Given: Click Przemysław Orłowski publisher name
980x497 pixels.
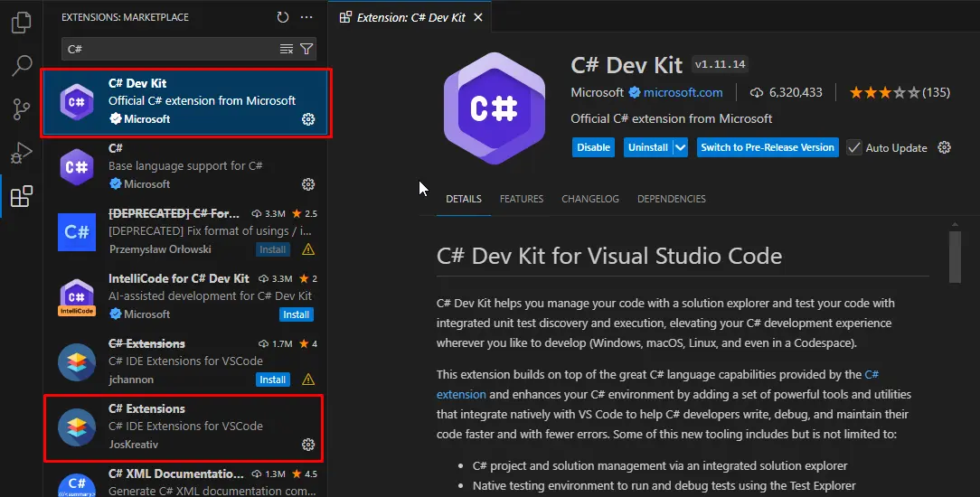Looking at the screenshot, I should (x=160, y=249).
